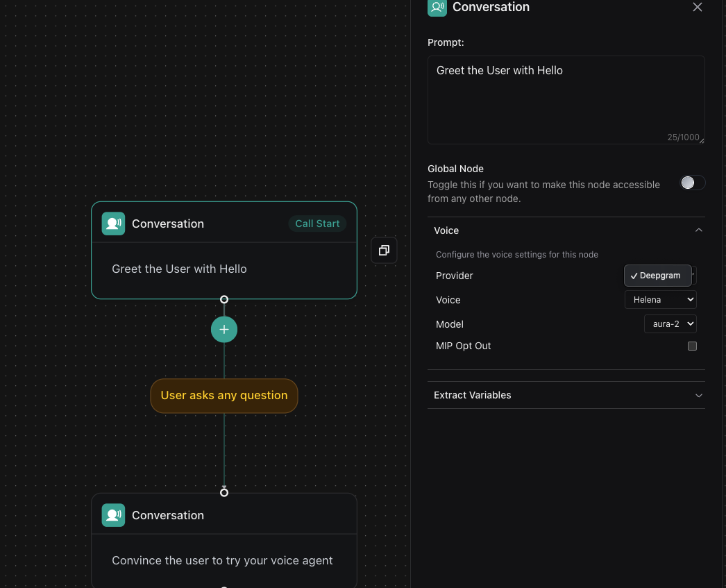The image size is (726, 588).
Task: Click the Call Start badge
Action: click(317, 224)
